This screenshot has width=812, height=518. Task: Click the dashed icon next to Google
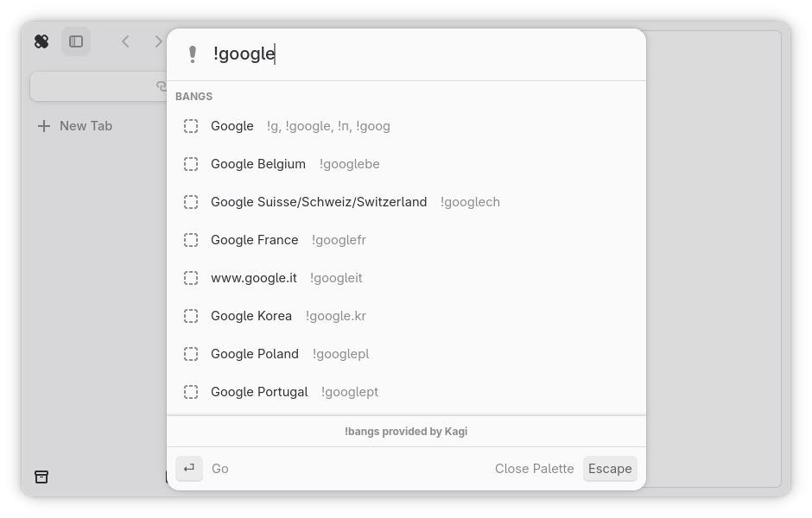point(191,126)
